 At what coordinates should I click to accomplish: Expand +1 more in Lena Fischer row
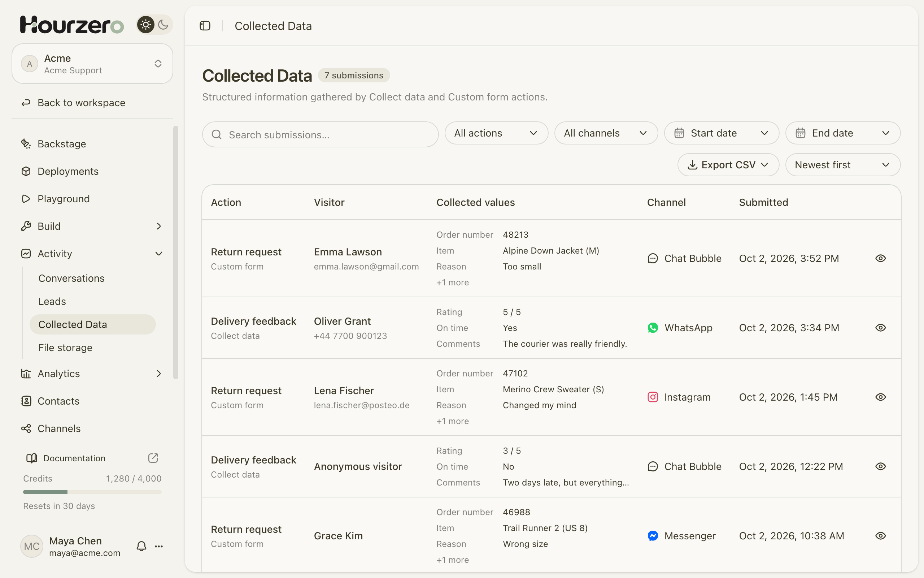coord(453,421)
